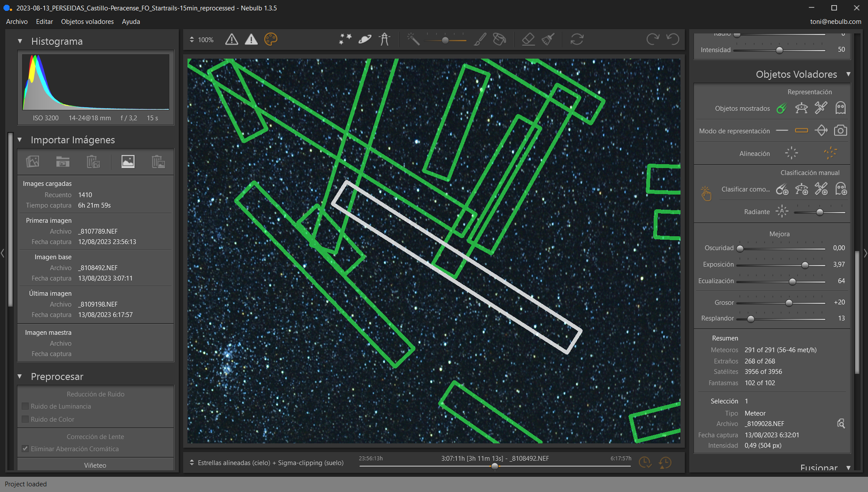Viewport: 868px width, 492px height.
Task: Open the Objetos voladores menu
Action: [87, 22]
